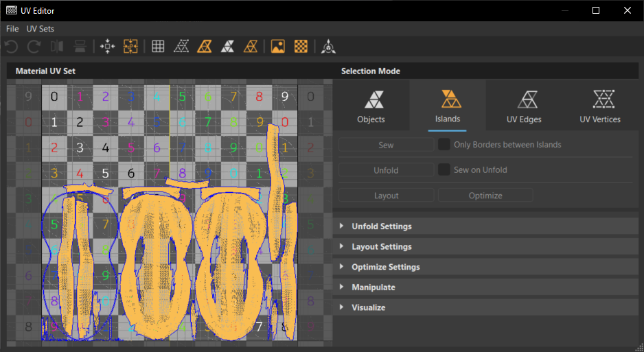Select the tall narrow UV island at right
Image resolution: width=644 pixels, height=352 pixels.
tap(275, 193)
